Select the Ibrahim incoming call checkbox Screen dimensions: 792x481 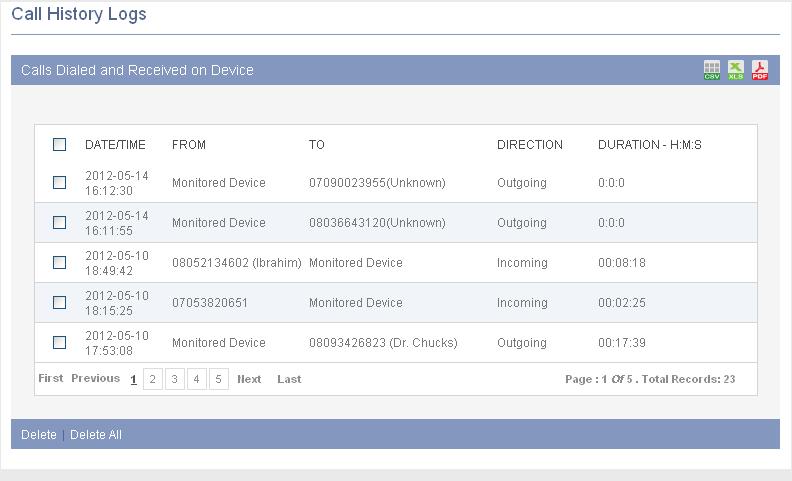(60, 262)
